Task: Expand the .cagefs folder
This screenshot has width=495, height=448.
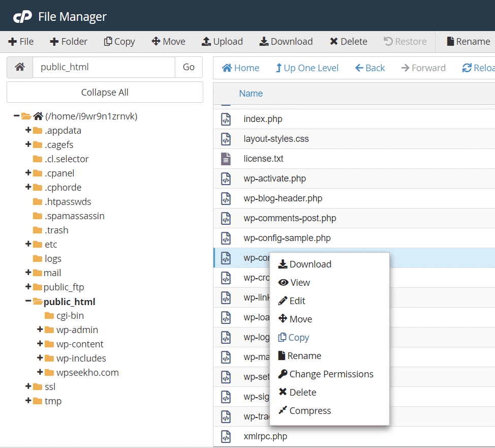Action: [28, 144]
